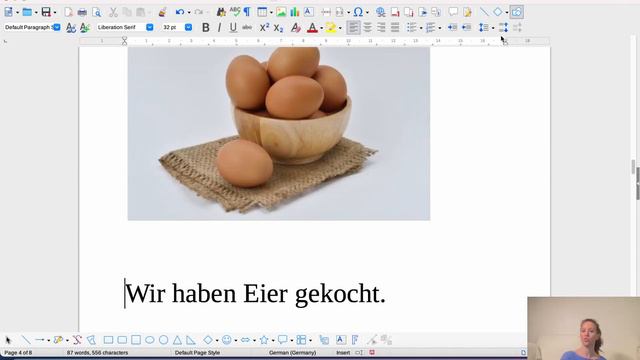
Task: Click the Clone Formatting paintbrush icon
Action: click(x=162, y=12)
